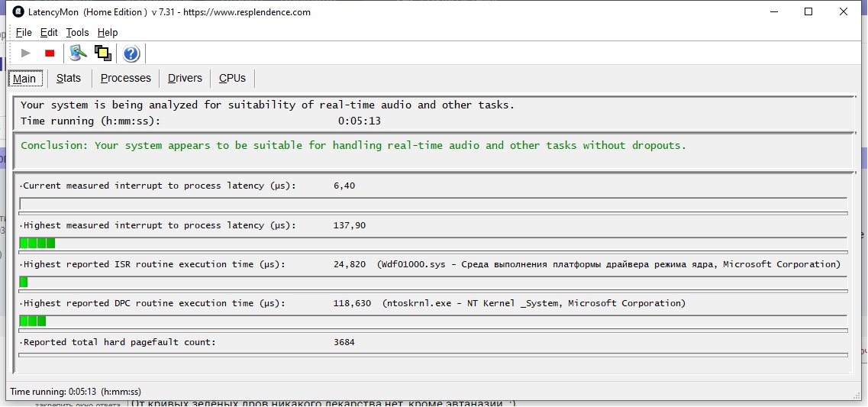Screen dimensions: 868x407
Task: Open the File menu
Action: point(24,32)
